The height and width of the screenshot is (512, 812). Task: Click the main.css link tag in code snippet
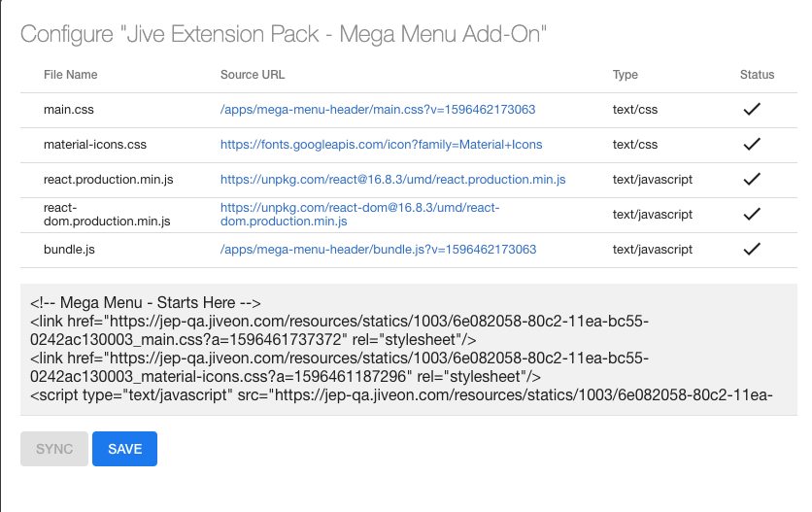pos(339,330)
